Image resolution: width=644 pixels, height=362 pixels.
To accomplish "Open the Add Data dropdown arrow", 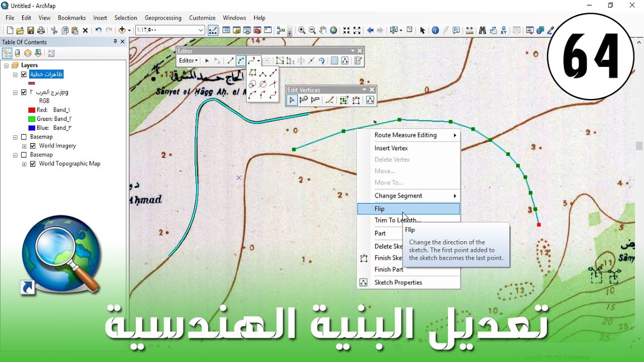I will coord(129,30).
